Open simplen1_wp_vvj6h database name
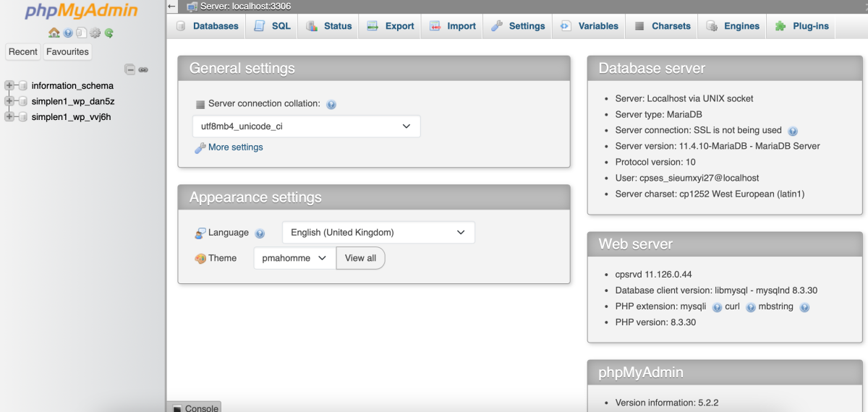The height and width of the screenshot is (412, 868). (x=71, y=117)
